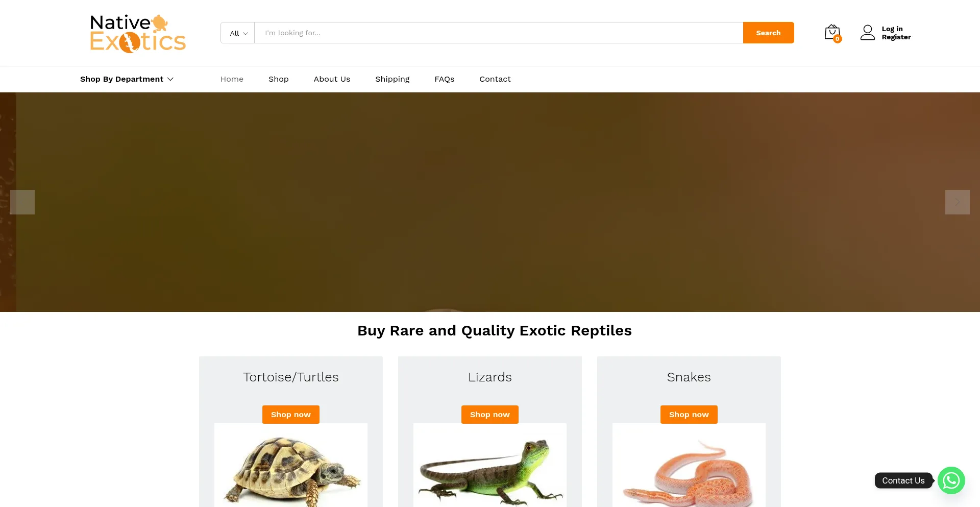
Task: Open the Shop menu item
Action: (279, 79)
